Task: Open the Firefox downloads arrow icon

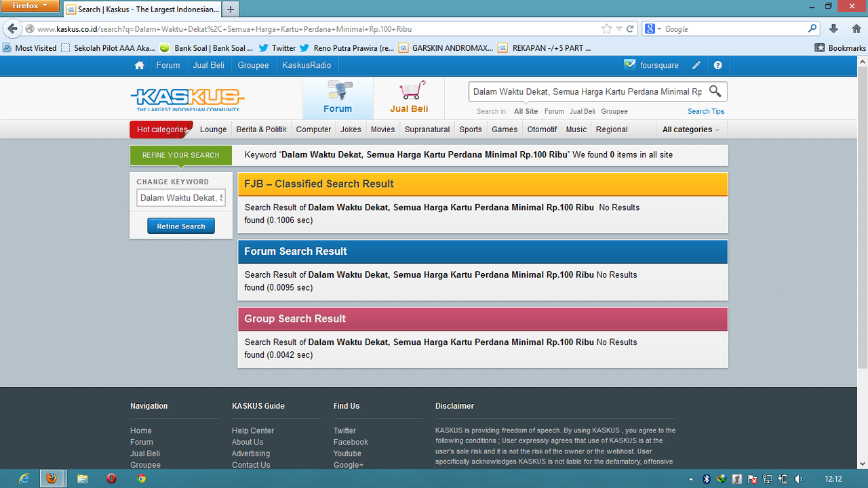Action: point(834,29)
